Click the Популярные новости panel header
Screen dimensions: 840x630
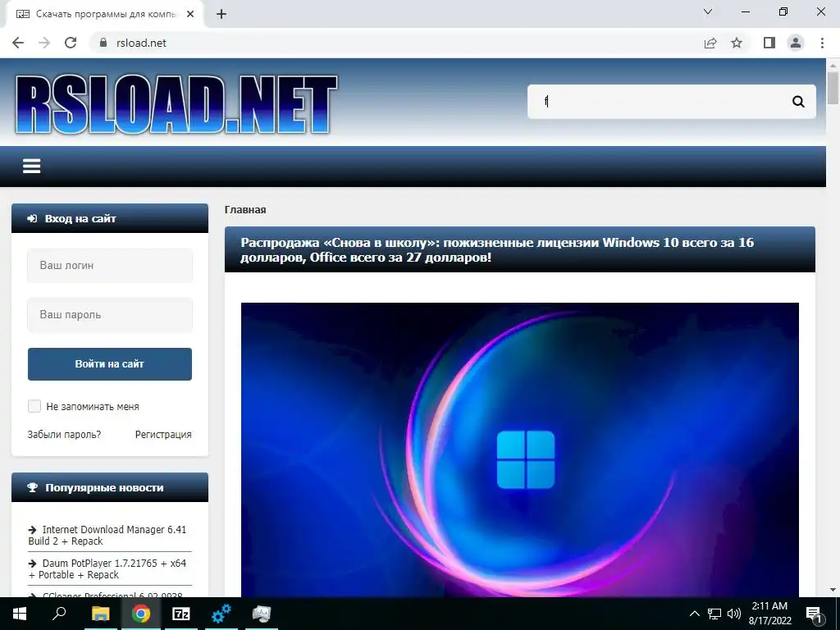(110, 487)
